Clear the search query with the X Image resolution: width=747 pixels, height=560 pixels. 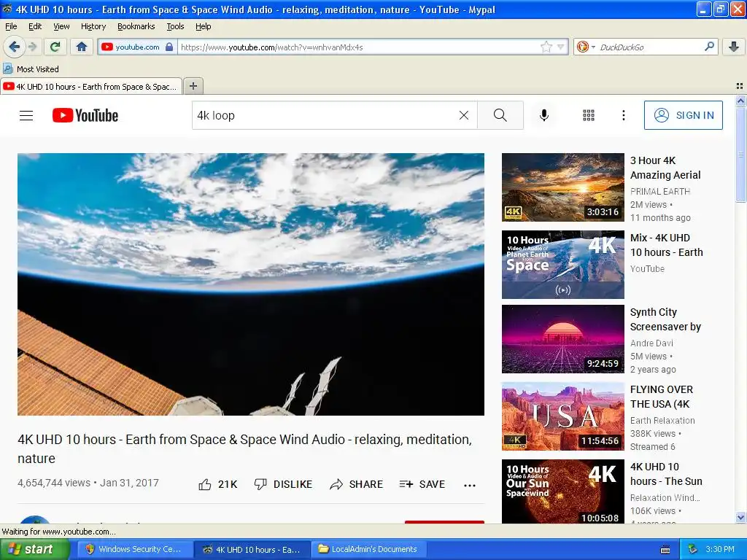463,115
